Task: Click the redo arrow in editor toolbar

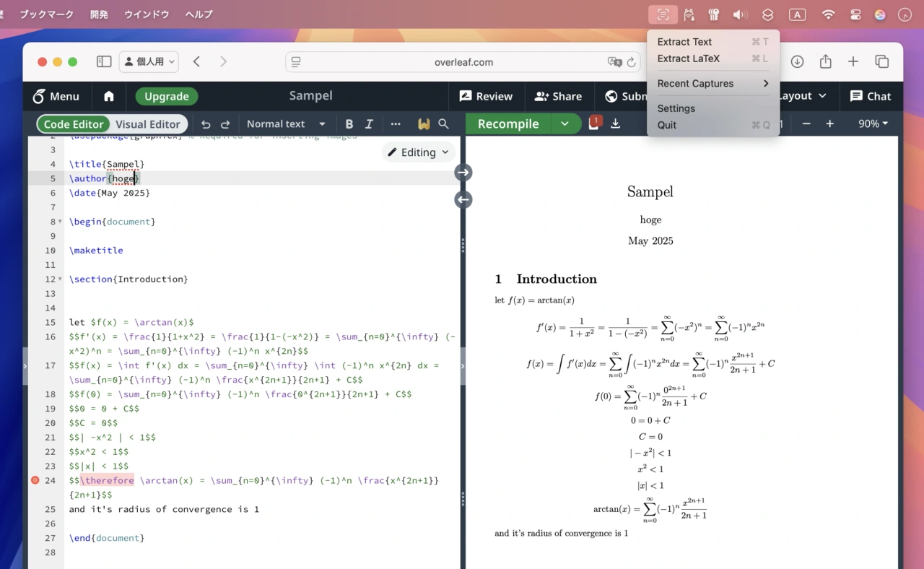Action: [x=225, y=124]
